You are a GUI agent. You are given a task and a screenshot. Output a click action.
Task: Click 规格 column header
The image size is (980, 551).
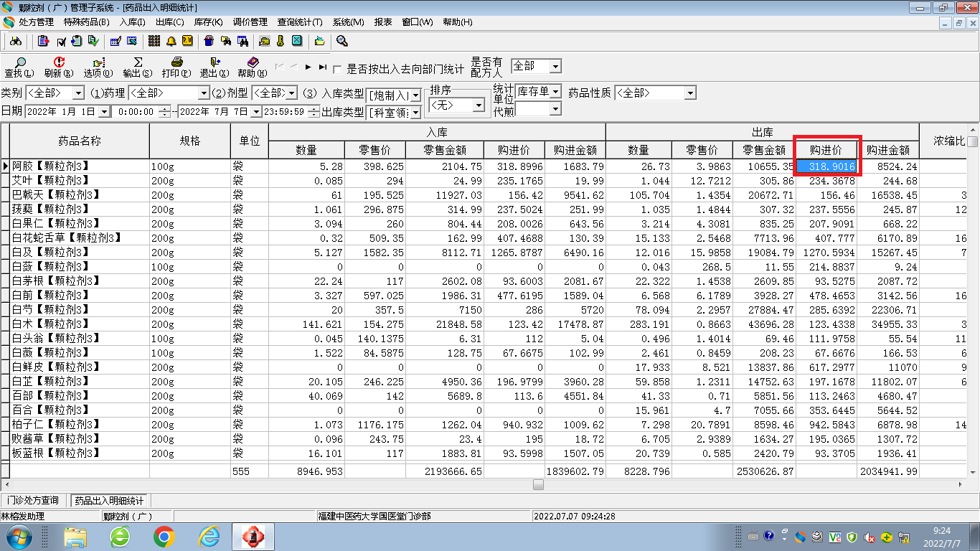tap(190, 141)
